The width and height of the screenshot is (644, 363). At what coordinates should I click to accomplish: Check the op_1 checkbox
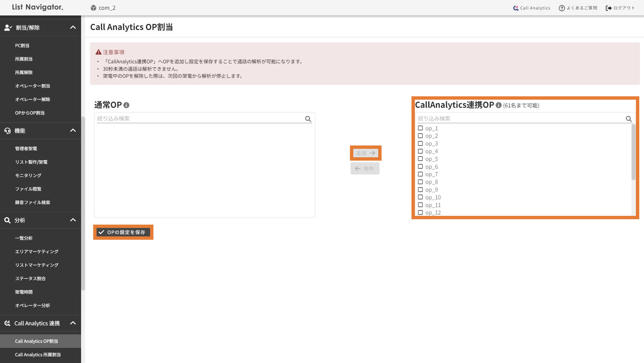tap(420, 128)
